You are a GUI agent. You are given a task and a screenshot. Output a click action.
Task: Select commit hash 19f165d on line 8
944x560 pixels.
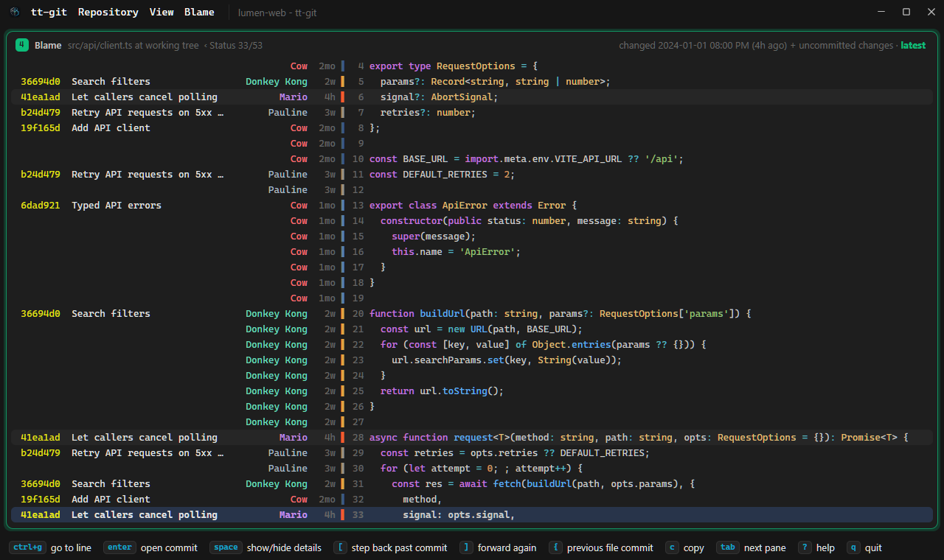41,128
